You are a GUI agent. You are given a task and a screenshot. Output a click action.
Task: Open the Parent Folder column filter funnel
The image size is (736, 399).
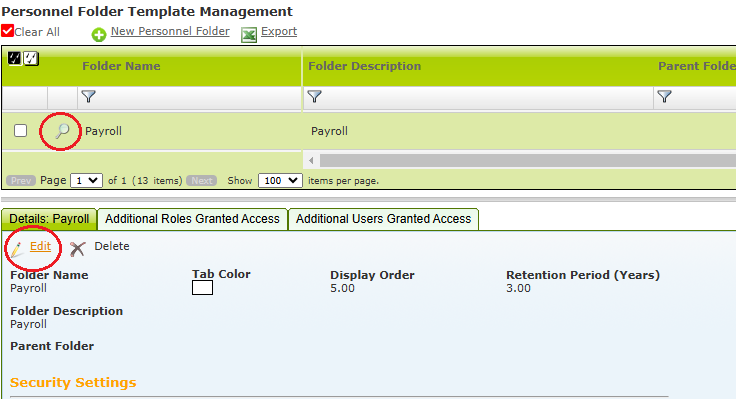point(664,97)
